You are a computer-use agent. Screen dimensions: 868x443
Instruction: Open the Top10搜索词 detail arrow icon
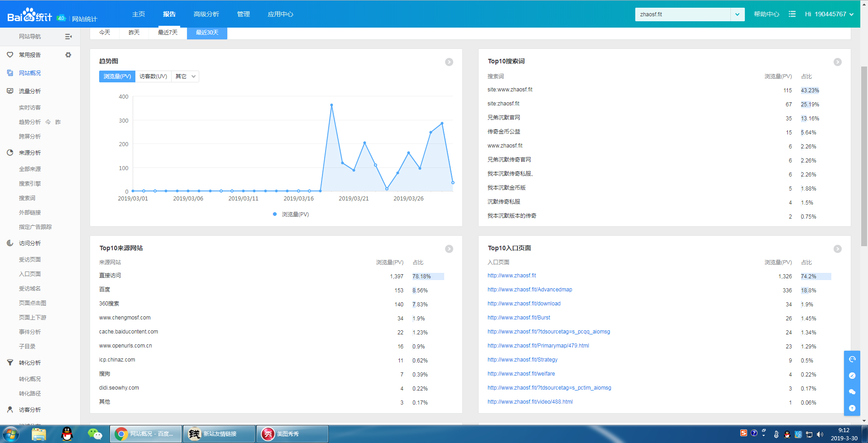[837, 62]
